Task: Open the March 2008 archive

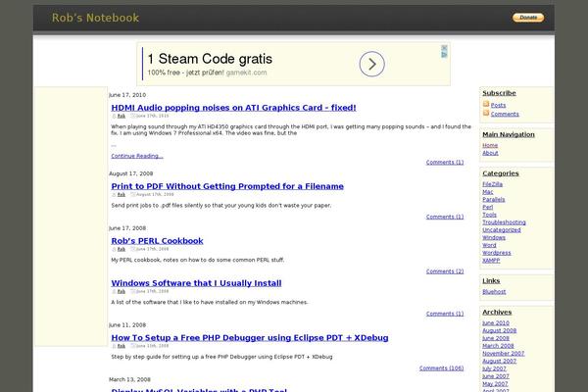Action: 498,346
